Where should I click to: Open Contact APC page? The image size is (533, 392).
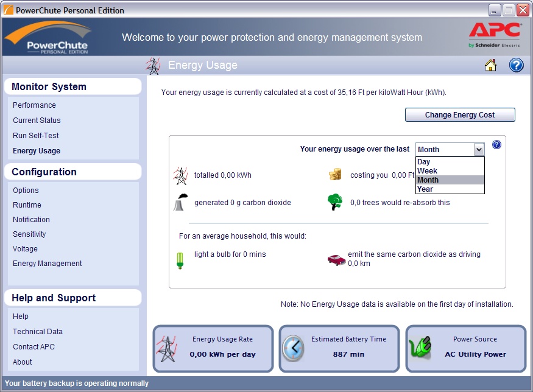coord(34,346)
